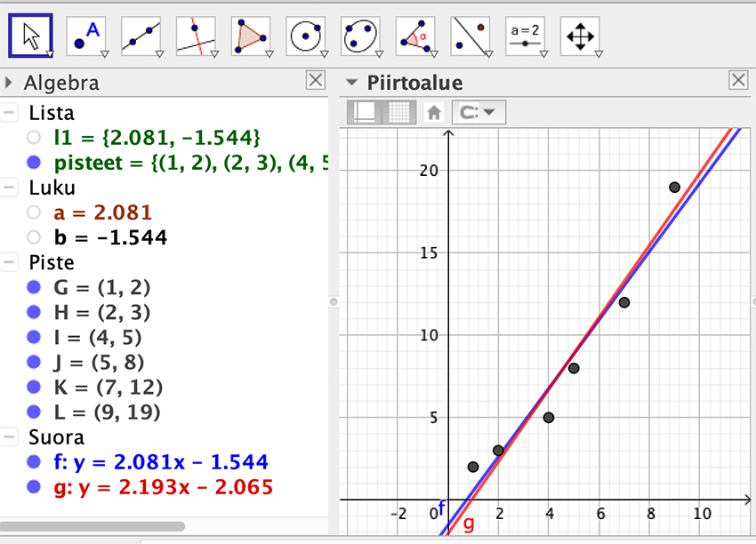
Task: Hide the pisteet list visibility circle
Action: [34, 163]
